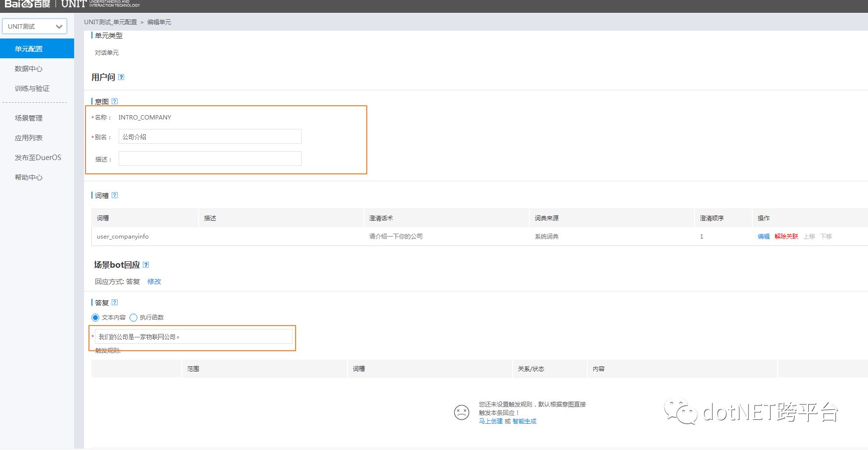
Task: Click 下移 for the user_companyinfo slot
Action: [x=826, y=237]
